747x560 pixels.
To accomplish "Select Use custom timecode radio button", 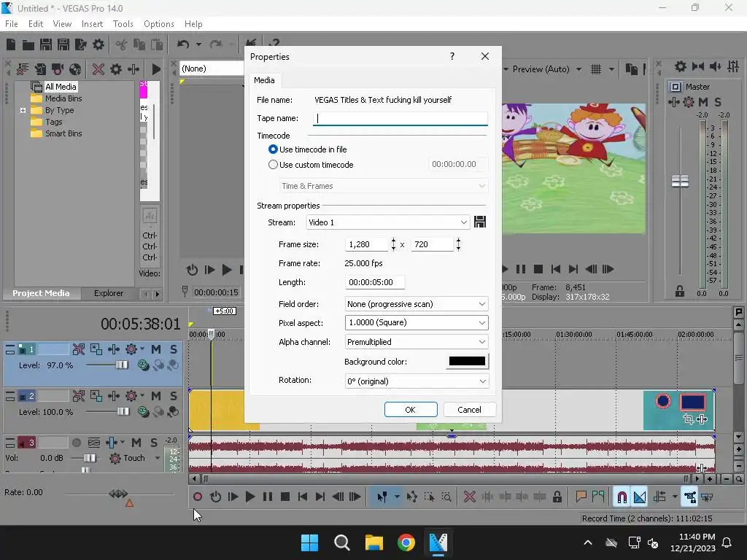I will (x=273, y=165).
